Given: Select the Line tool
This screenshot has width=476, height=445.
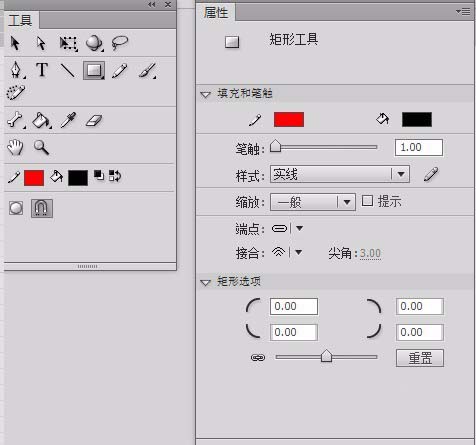Looking at the screenshot, I should [x=68, y=70].
